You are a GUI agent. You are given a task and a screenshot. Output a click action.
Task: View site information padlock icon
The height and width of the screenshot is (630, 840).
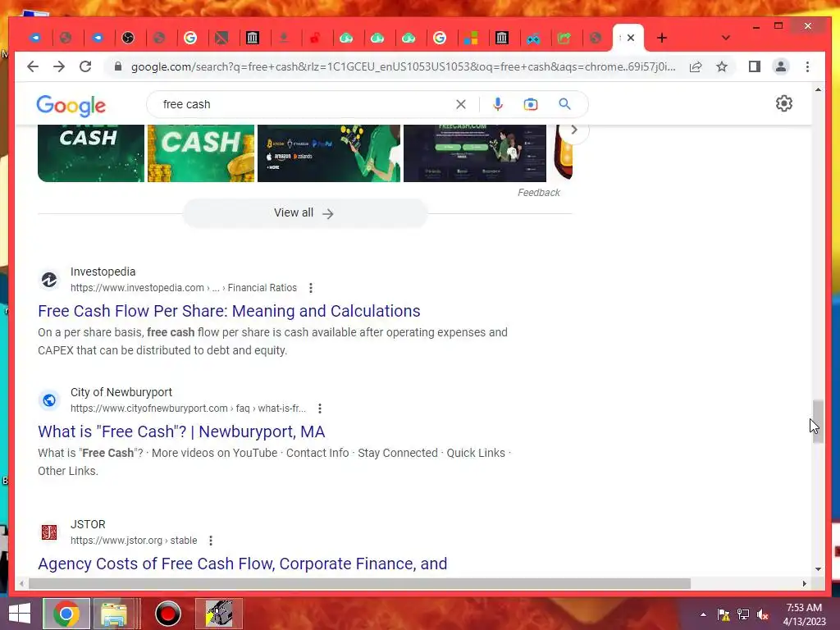(118, 66)
